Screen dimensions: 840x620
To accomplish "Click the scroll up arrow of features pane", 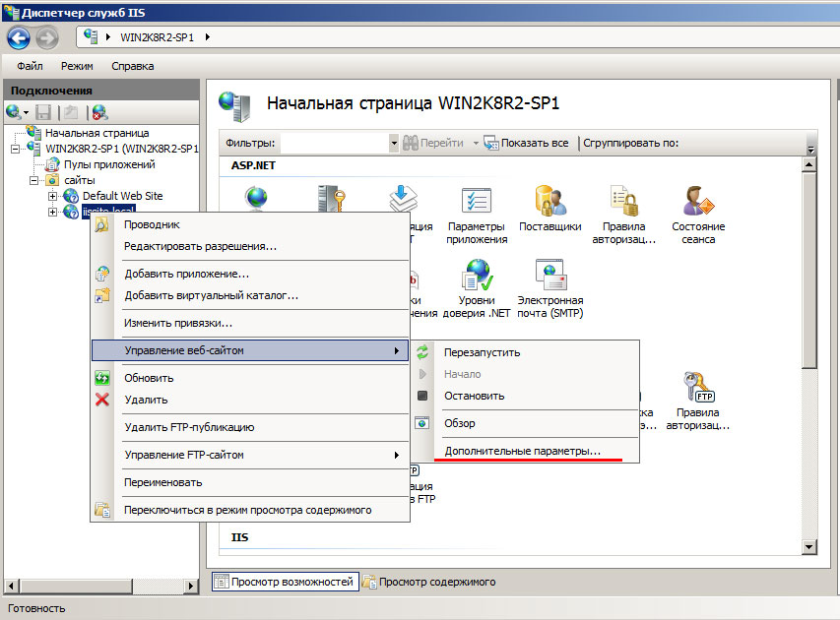I will click(808, 164).
